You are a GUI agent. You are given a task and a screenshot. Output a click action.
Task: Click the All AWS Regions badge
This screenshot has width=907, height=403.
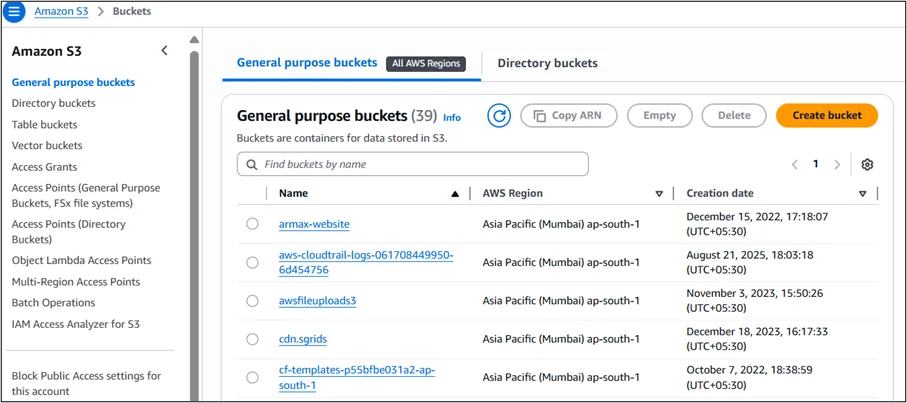426,63
